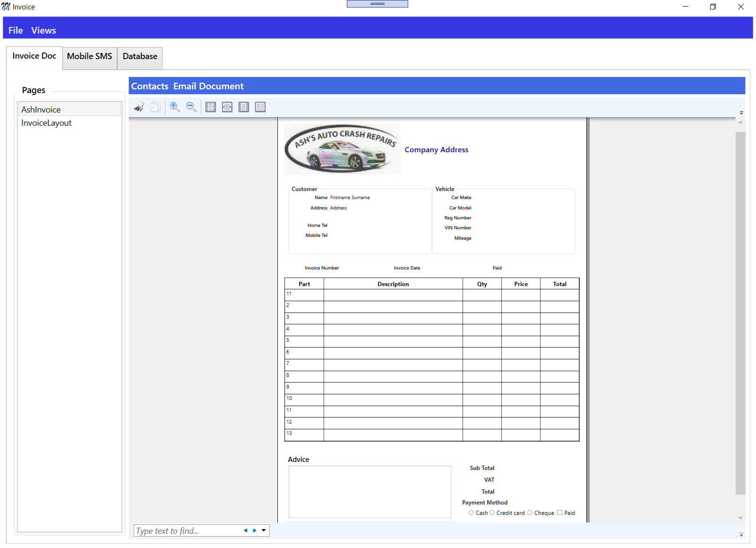Image resolution: width=756 pixels, height=548 pixels.
Task: Click the Print icon in the toolbar
Action: point(138,107)
